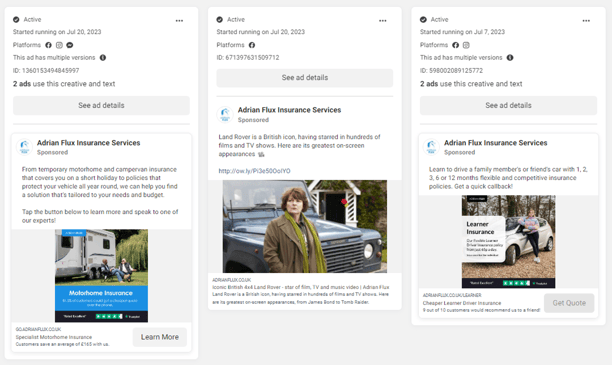Click the Facebook platform icon on the motorhome ad
This screenshot has width=612, height=365.
(48, 45)
